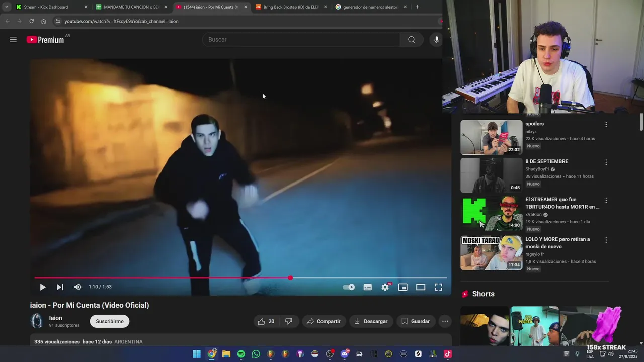
Task: Focus the Buscar search field
Action: point(301,39)
